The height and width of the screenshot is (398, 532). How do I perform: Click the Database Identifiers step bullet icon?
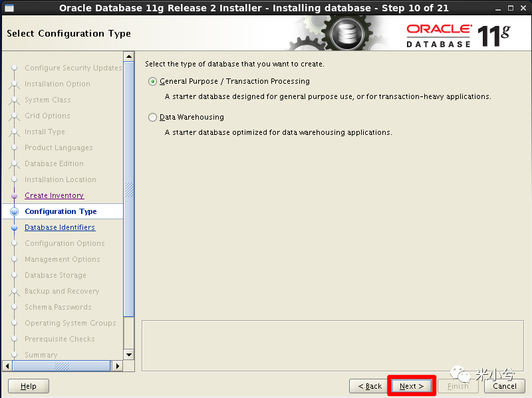point(14,227)
